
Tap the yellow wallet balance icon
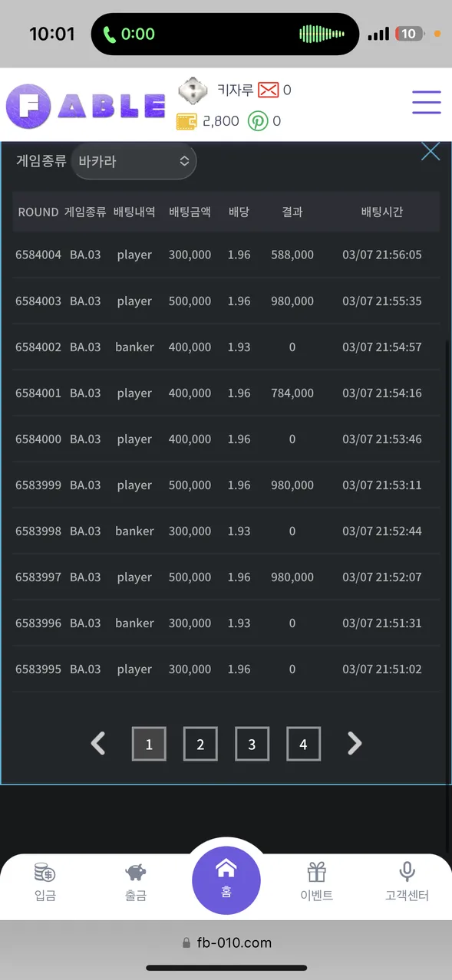point(186,121)
